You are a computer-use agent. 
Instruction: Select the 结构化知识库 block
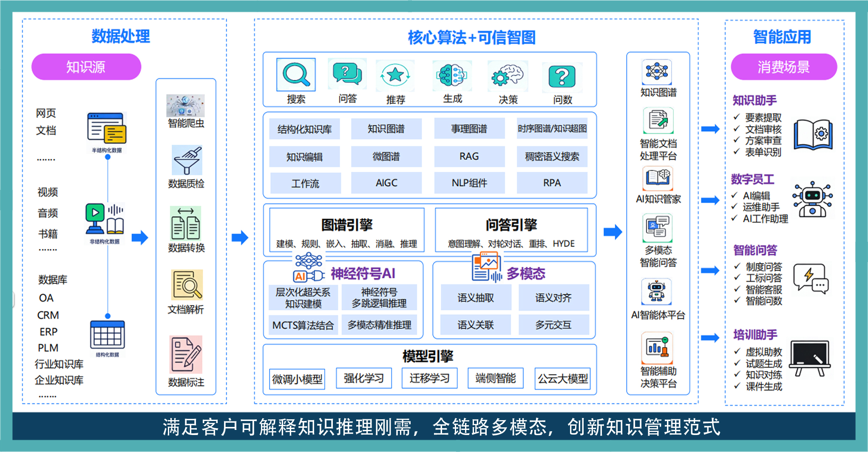(x=304, y=129)
